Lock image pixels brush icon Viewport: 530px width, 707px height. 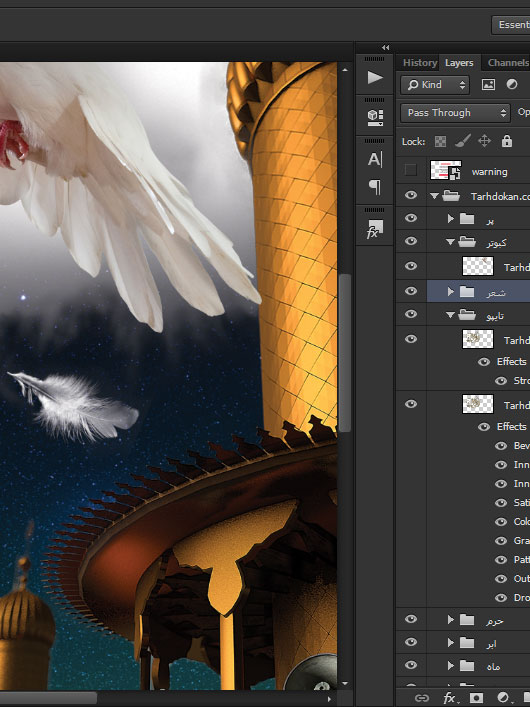click(x=463, y=141)
